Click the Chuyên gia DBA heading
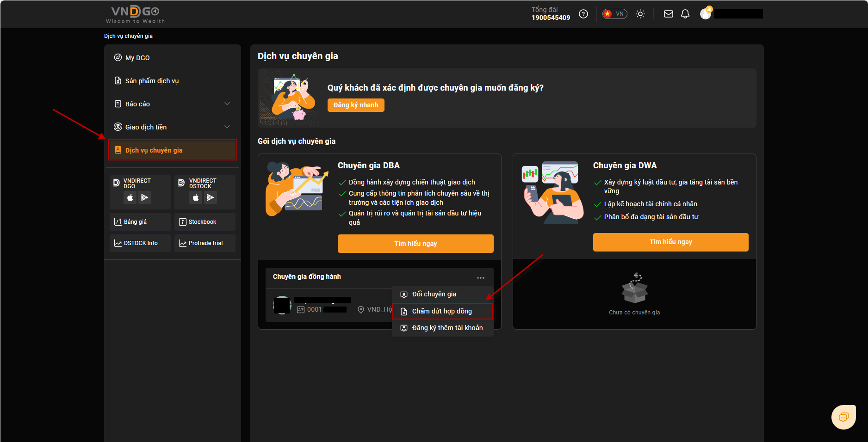This screenshot has height=442, width=868. click(369, 166)
